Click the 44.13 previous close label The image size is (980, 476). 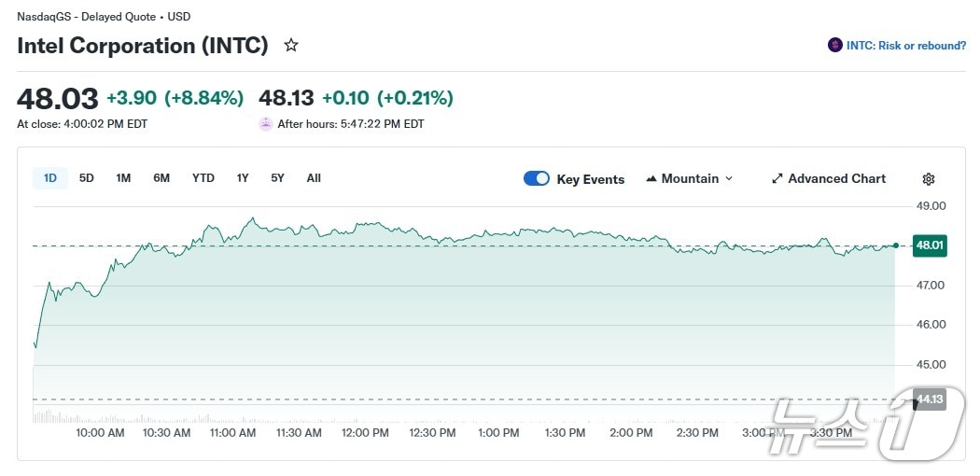(x=929, y=399)
